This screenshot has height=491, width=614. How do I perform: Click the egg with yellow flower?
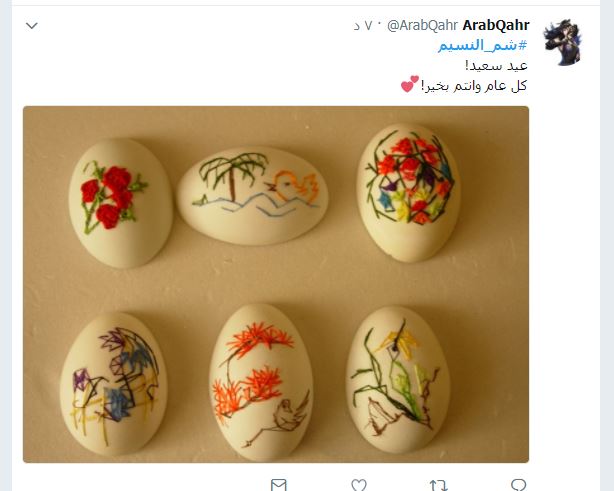pyautogui.click(x=398, y=379)
